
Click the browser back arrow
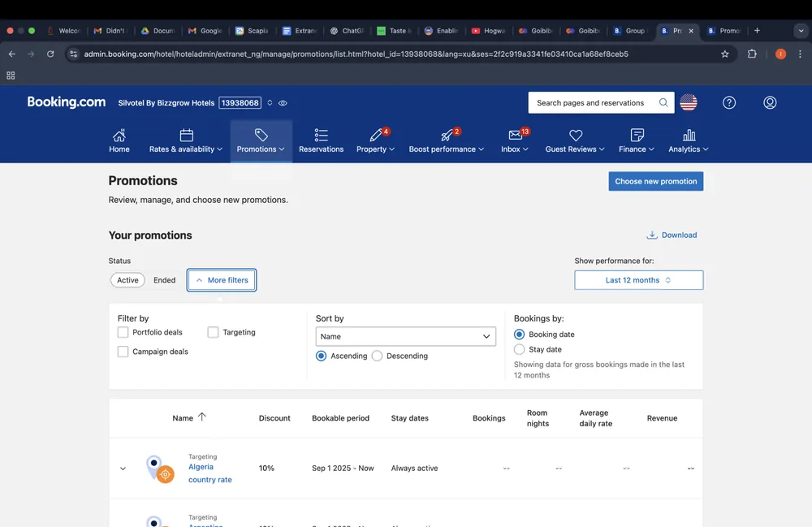pyautogui.click(x=12, y=54)
